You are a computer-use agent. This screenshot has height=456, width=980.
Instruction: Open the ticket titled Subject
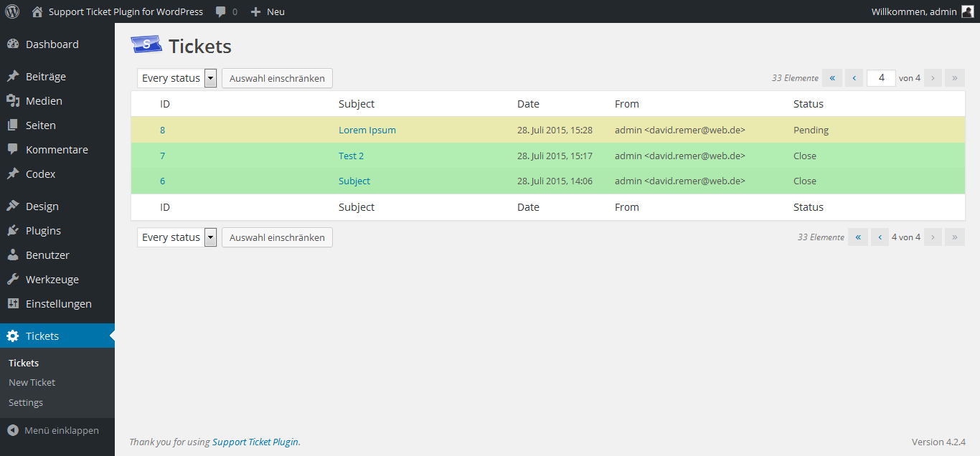(x=354, y=181)
